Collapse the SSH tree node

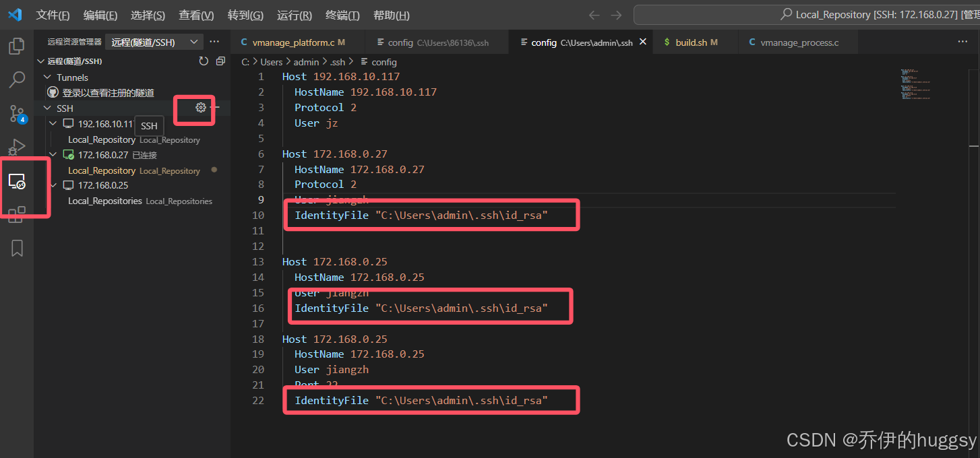[x=47, y=108]
